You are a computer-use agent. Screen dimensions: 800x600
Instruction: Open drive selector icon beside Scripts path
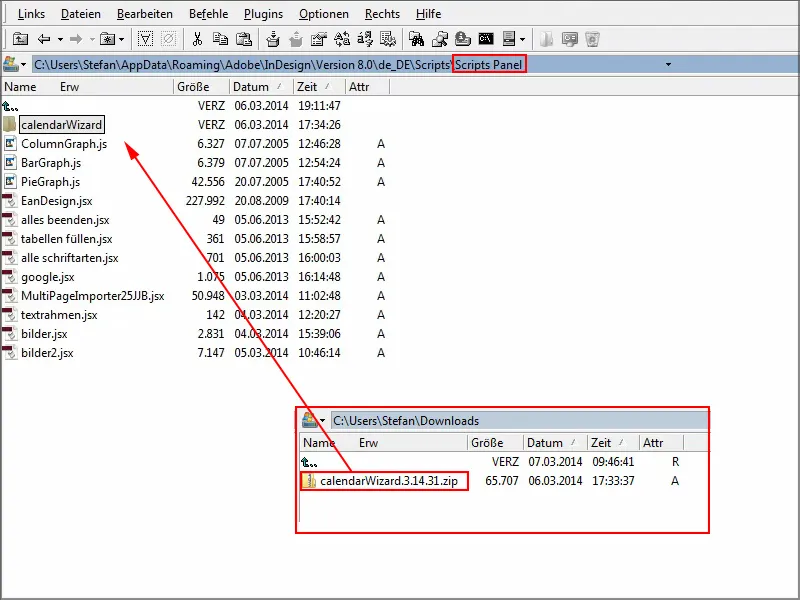10,64
